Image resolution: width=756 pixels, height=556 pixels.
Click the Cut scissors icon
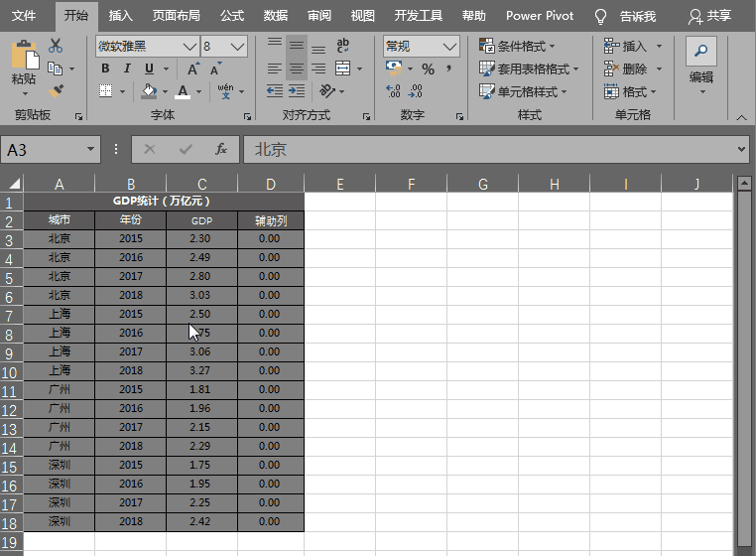pyautogui.click(x=56, y=46)
